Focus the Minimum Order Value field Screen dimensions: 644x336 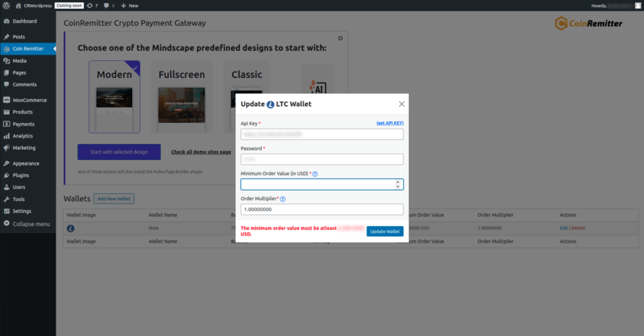coord(322,184)
